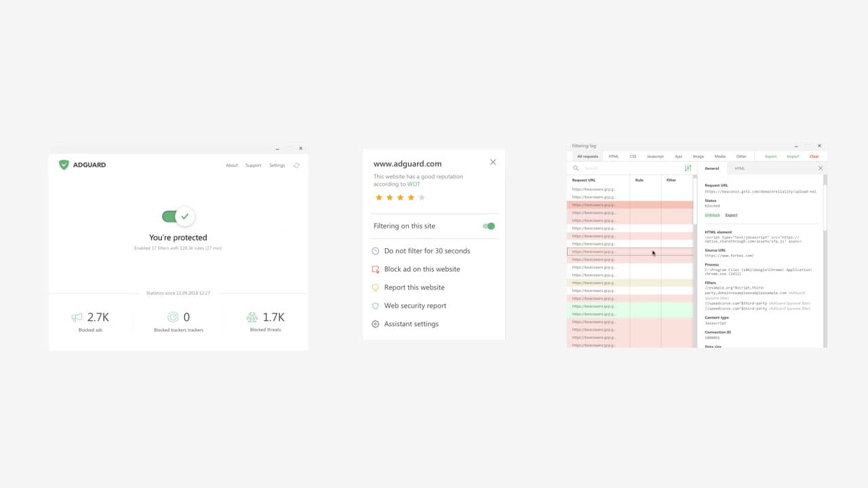Image resolution: width=868 pixels, height=488 pixels.
Task: Open the HTML tab in the request details panel
Action: tap(740, 168)
